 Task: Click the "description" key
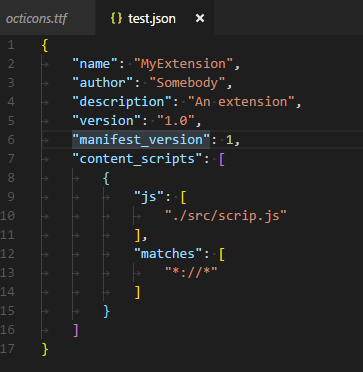pyautogui.click(x=122, y=102)
